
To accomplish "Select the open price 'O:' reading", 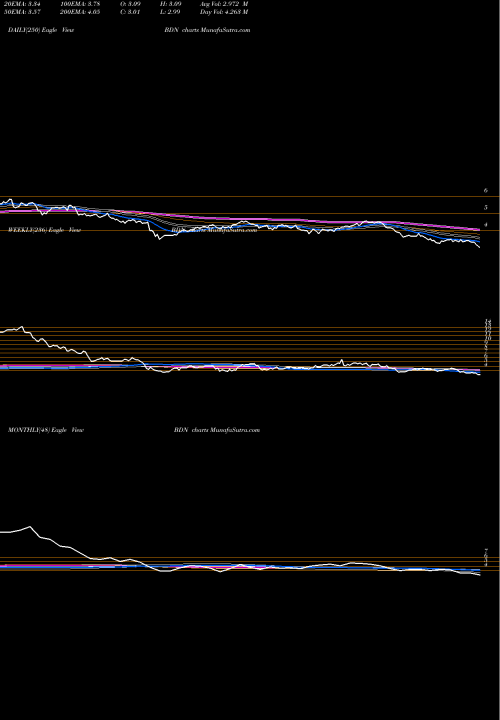I will [x=130, y=4].
